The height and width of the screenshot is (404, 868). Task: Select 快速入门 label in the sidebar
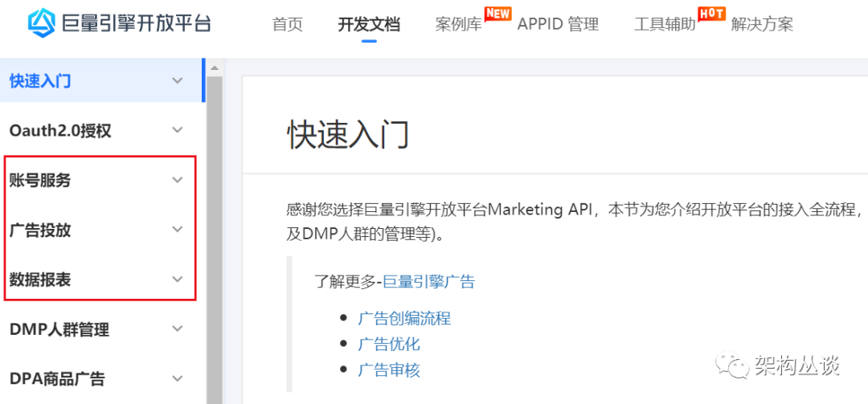point(40,81)
